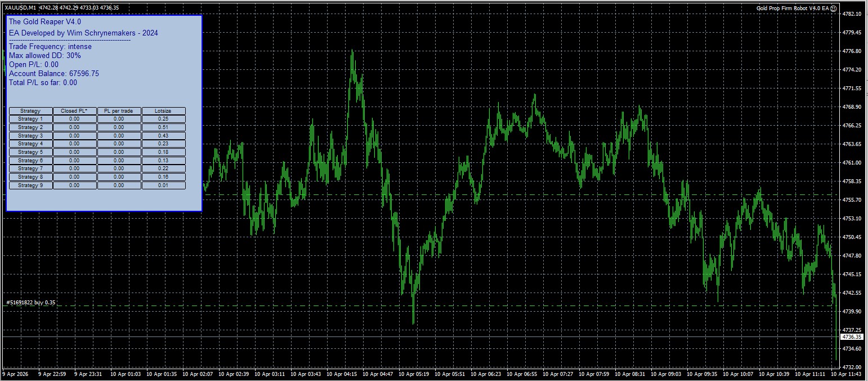
Task: Click the Strategy 1 button
Action: pyautogui.click(x=30, y=119)
